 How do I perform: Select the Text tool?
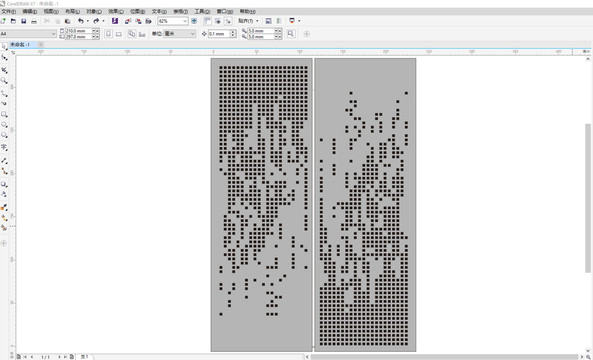(4, 147)
